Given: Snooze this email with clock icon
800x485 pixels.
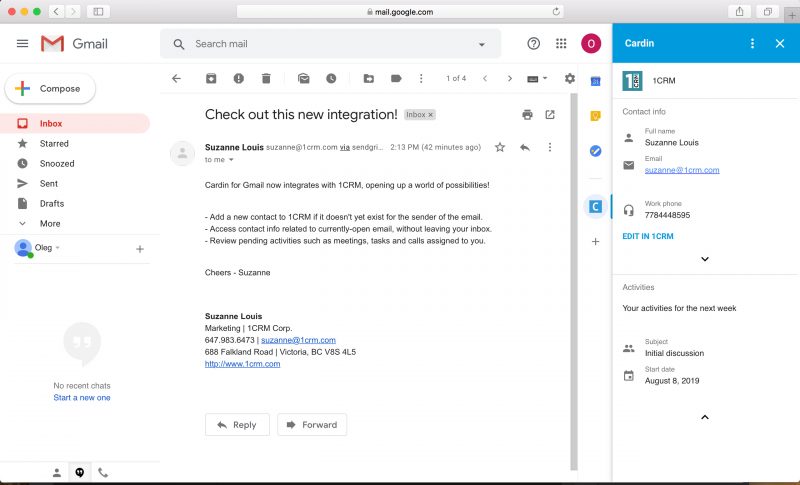Looking at the screenshot, I should tap(331, 79).
